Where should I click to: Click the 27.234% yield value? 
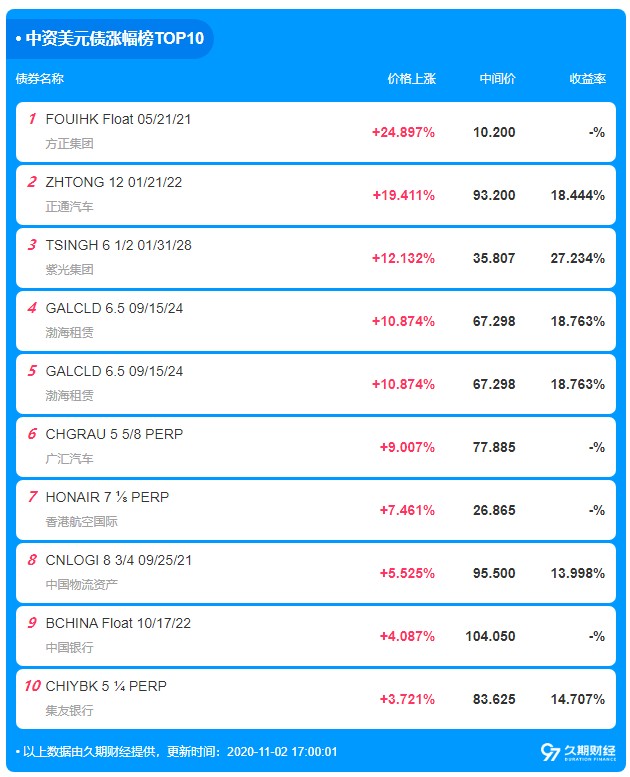point(577,258)
